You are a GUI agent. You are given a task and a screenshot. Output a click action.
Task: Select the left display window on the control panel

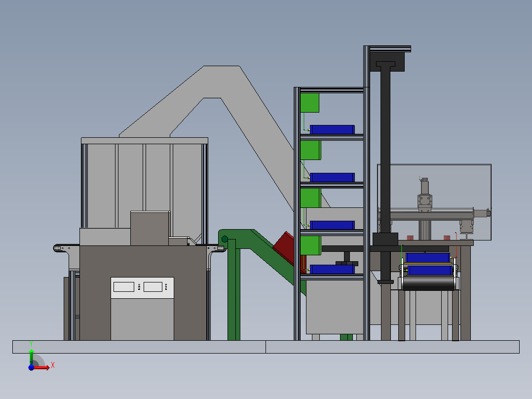pos(124,287)
